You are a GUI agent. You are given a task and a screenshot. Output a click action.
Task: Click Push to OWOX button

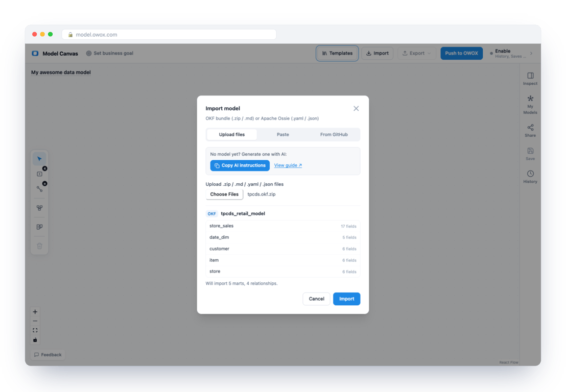point(461,54)
